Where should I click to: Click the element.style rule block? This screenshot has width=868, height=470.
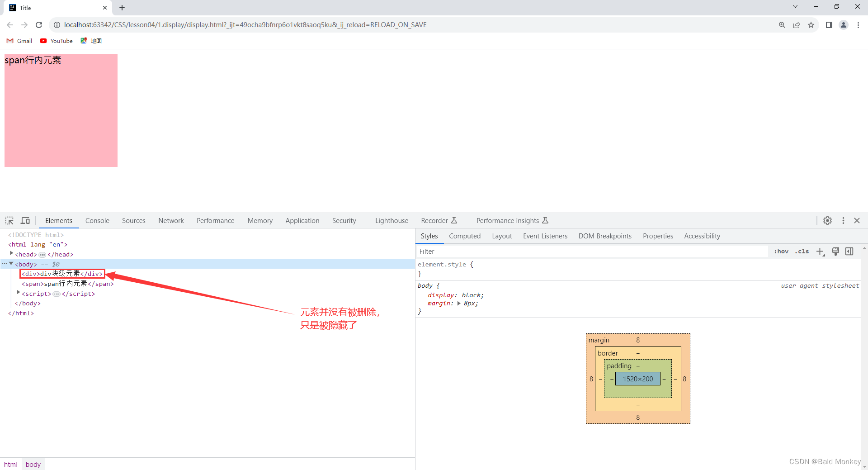tap(638, 269)
